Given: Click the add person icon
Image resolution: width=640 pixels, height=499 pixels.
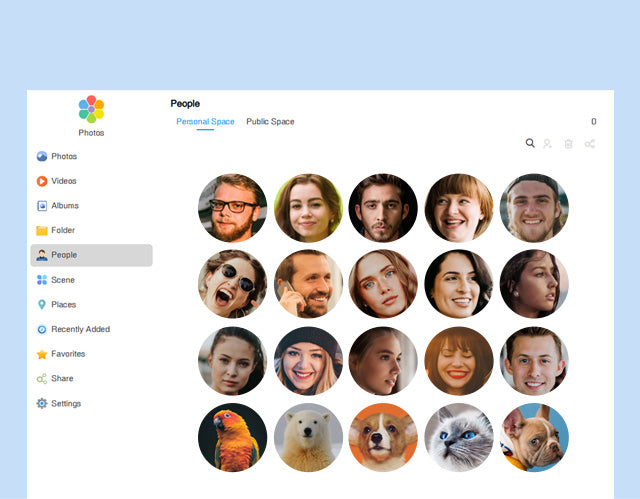Looking at the screenshot, I should pos(548,144).
